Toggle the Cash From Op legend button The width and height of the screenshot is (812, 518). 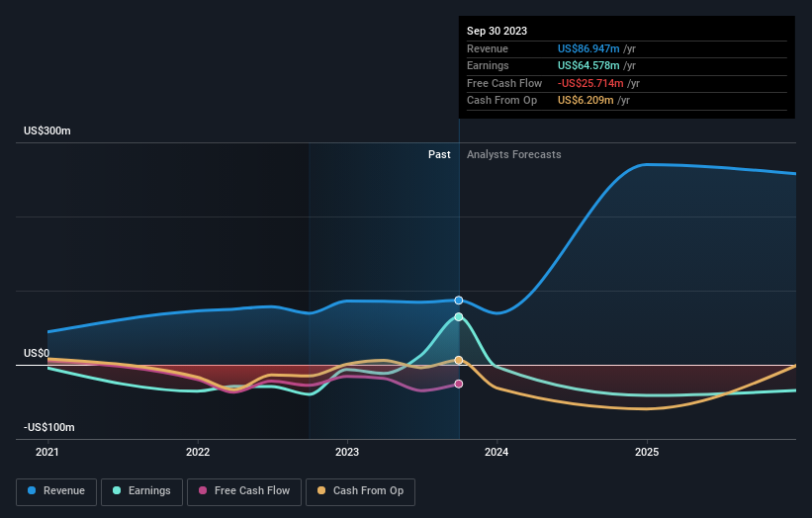(x=360, y=491)
